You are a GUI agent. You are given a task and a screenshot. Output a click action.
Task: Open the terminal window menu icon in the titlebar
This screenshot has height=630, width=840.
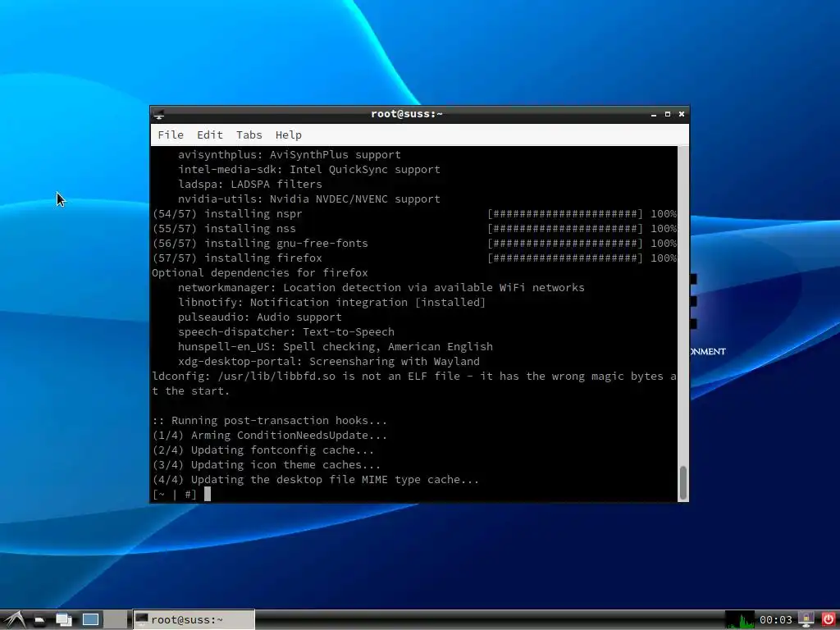(158, 114)
